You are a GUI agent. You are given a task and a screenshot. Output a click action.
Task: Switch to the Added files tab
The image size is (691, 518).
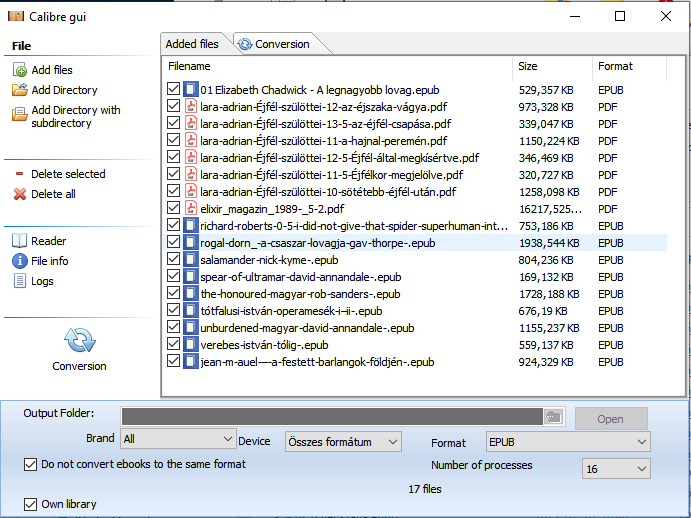pos(192,44)
